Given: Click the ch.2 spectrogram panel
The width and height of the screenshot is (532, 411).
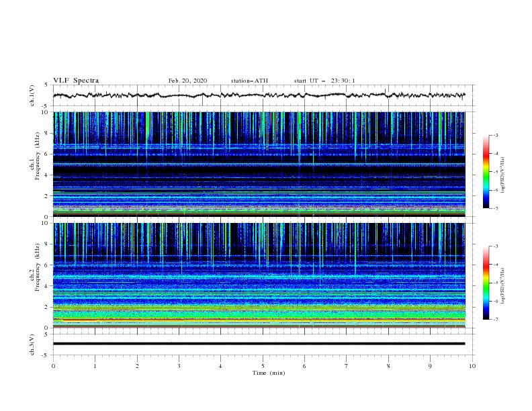Looking at the screenshot, I should coord(259,275).
